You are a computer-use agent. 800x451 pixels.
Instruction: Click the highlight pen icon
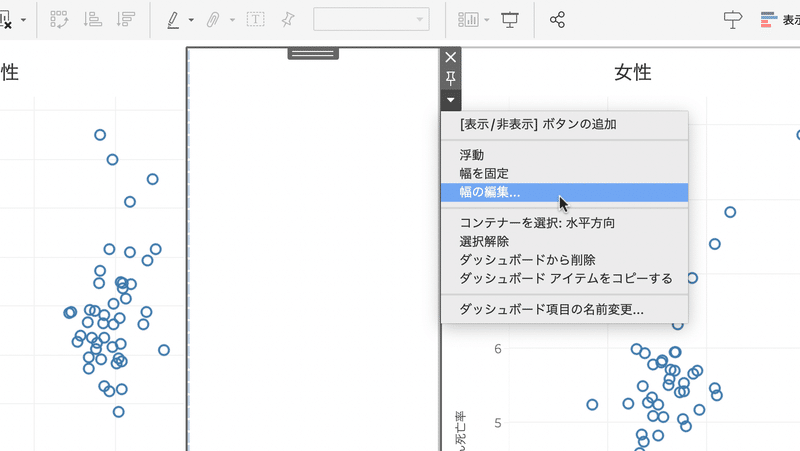click(x=173, y=20)
